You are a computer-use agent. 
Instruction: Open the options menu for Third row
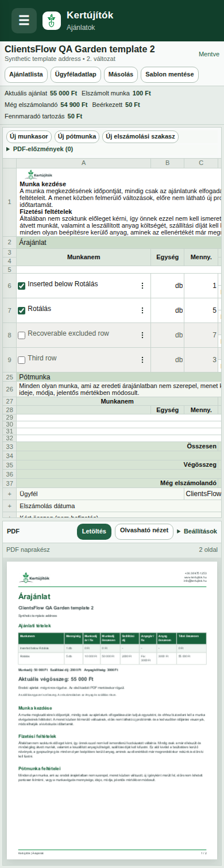tap(142, 360)
